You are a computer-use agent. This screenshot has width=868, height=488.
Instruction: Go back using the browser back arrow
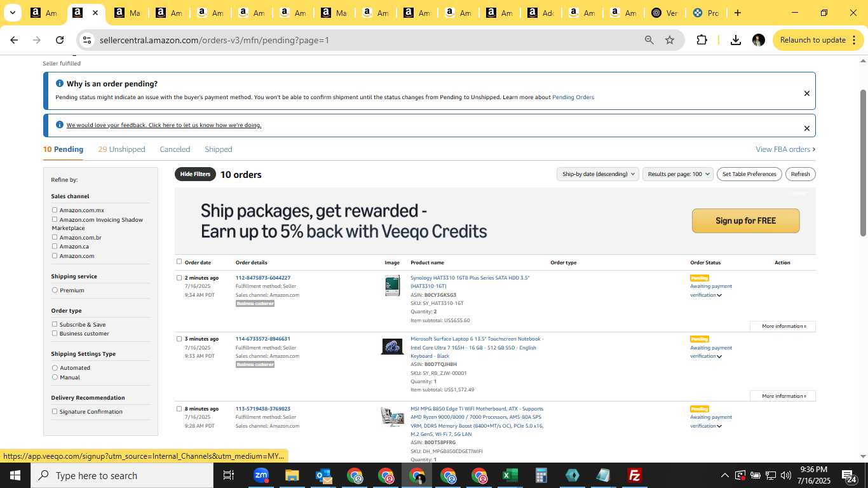point(14,40)
